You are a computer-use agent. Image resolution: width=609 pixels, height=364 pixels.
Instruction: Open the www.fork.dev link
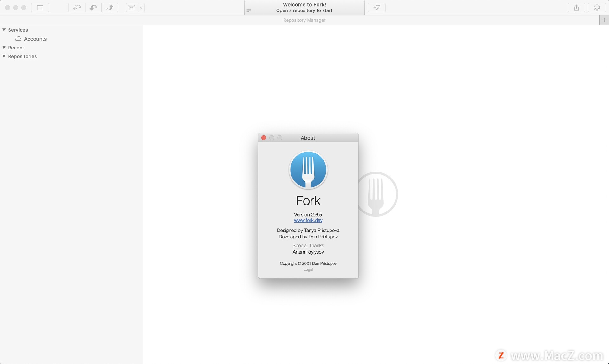tap(308, 220)
